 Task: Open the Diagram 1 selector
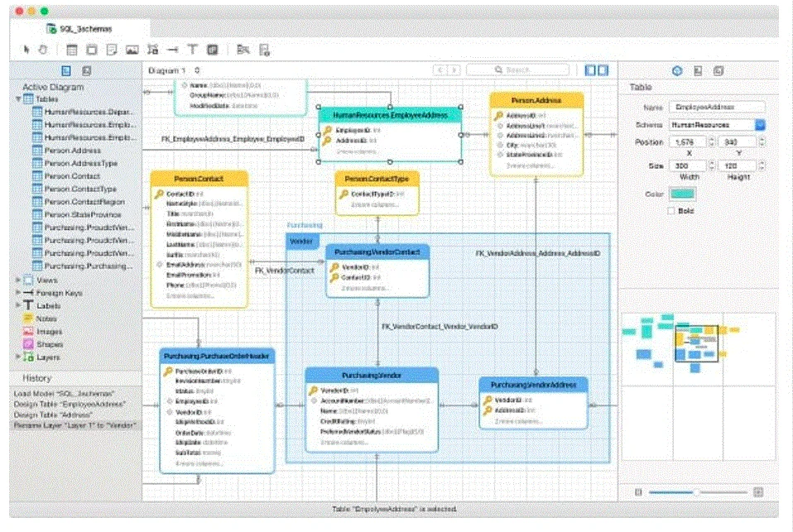click(x=174, y=70)
